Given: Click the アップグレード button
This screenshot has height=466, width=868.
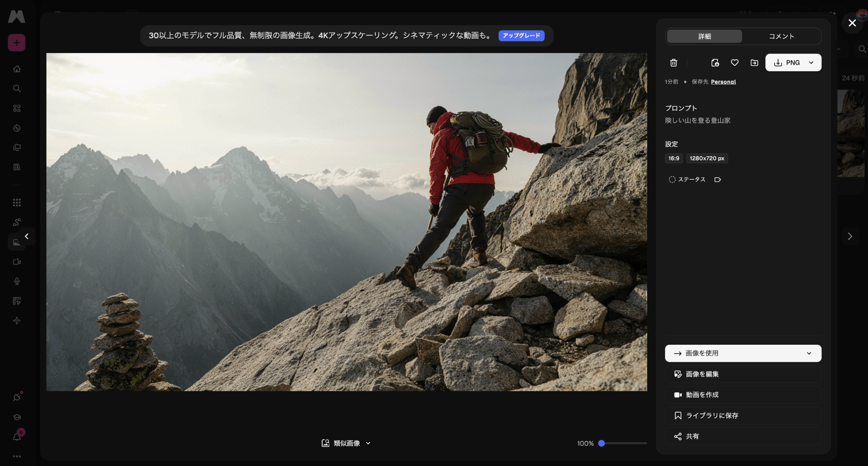Looking at the screenshot, I should [521, 36].
